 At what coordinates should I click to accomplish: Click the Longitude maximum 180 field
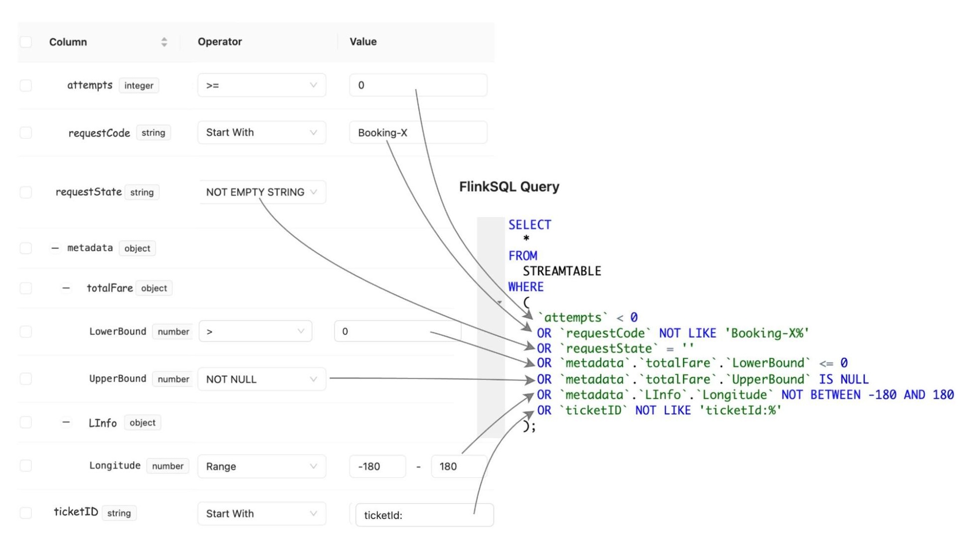457,466
